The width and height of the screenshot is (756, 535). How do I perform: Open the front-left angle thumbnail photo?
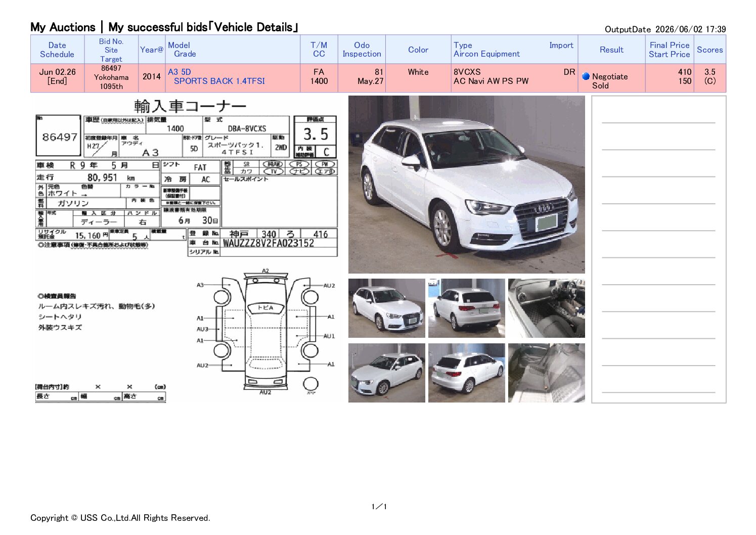[x=386, y=308]
